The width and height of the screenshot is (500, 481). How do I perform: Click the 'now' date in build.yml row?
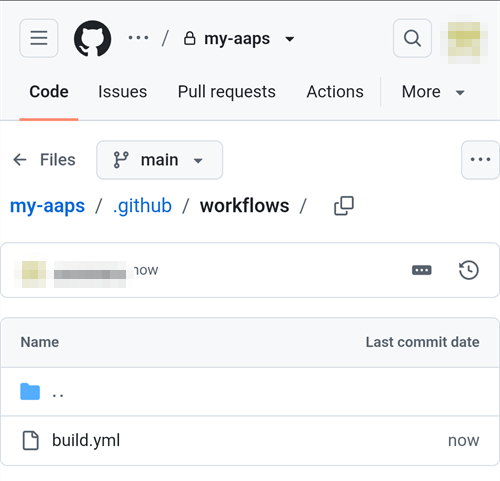coord(463,440)
